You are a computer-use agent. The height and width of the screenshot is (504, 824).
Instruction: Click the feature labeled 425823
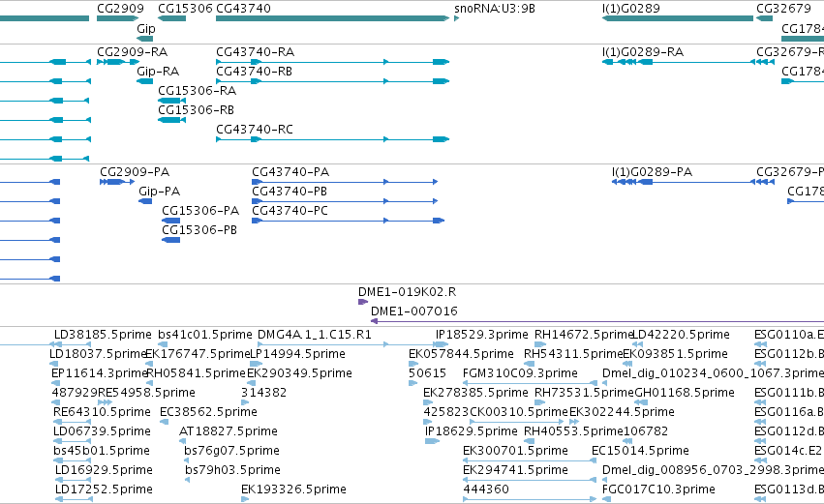[446, 413]
